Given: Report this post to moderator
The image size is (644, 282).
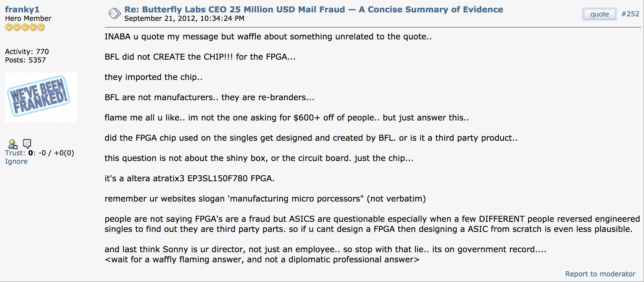Looking at the screenshot, I should tap(600, 274).
